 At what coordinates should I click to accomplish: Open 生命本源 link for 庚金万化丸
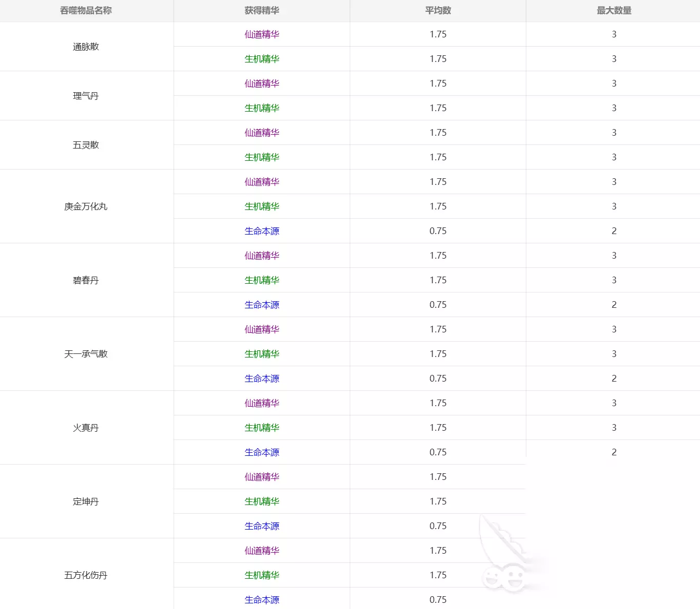[262, 231]
